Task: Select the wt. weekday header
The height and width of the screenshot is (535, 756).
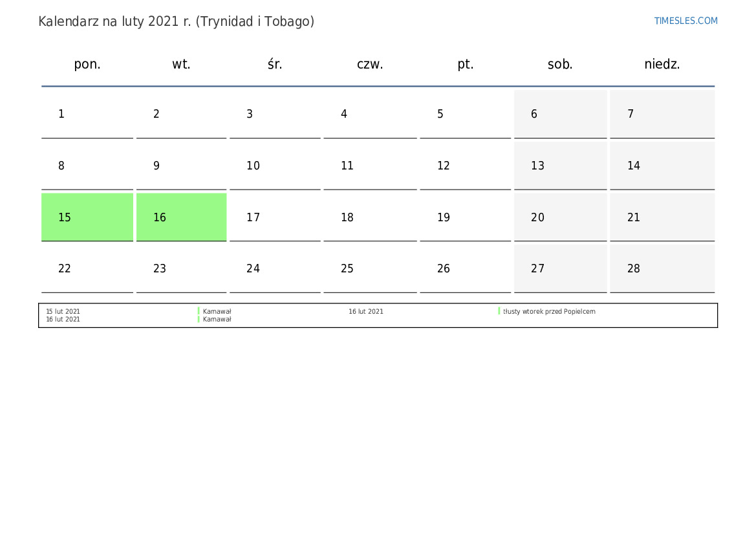Action: pyautogui.click(x=181, y=64)
